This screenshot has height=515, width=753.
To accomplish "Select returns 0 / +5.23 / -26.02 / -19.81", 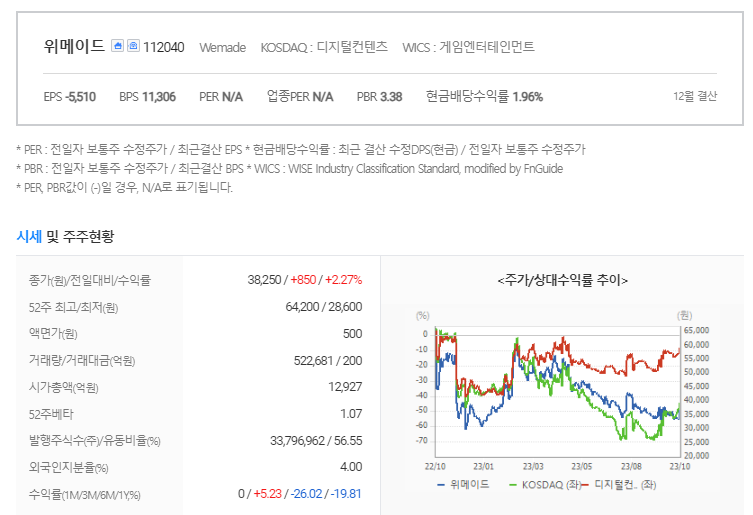I will click(x=300, y=494).
